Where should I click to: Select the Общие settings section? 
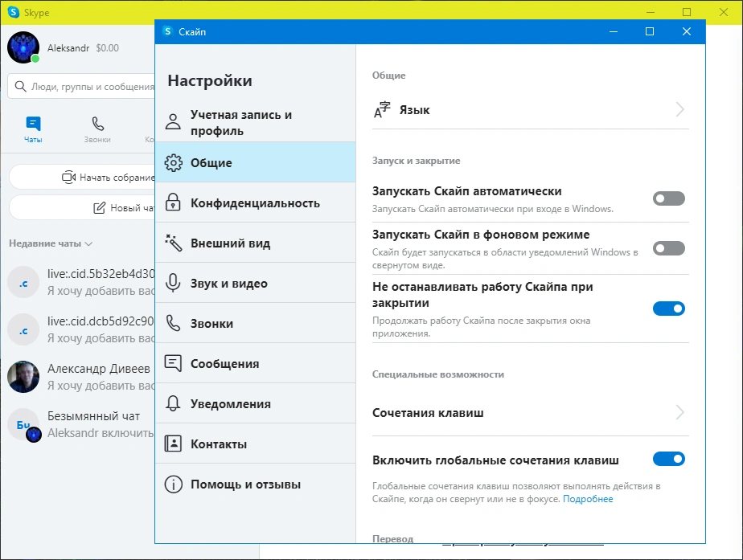(256, 162)
